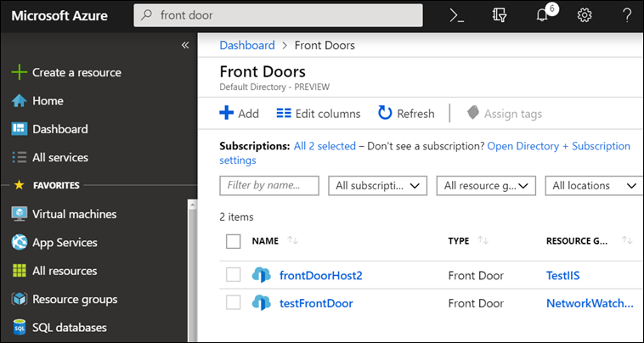
Task: Open the All subscriptions dropdown
Action: tap(378, 186)
